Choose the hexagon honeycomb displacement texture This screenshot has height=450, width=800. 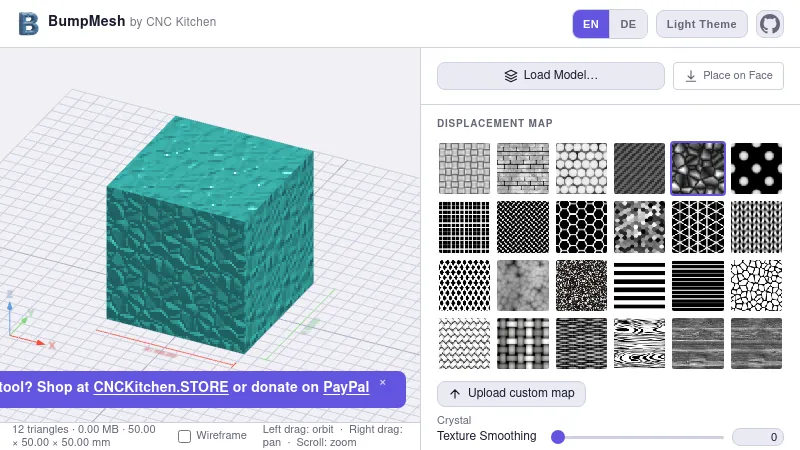(x=581, y=227)
